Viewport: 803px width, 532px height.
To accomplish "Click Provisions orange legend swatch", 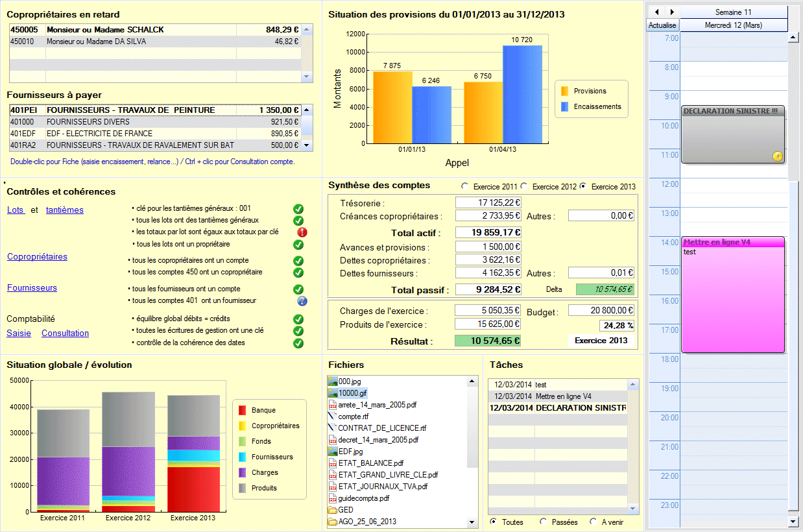I will (564, 91).
